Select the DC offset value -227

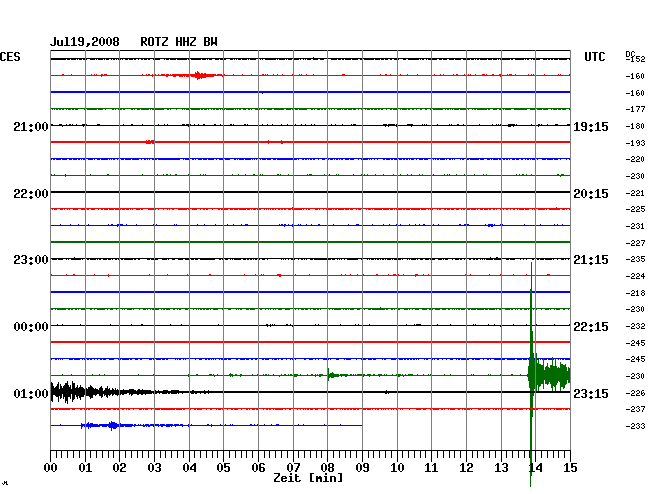pos(635,243)
